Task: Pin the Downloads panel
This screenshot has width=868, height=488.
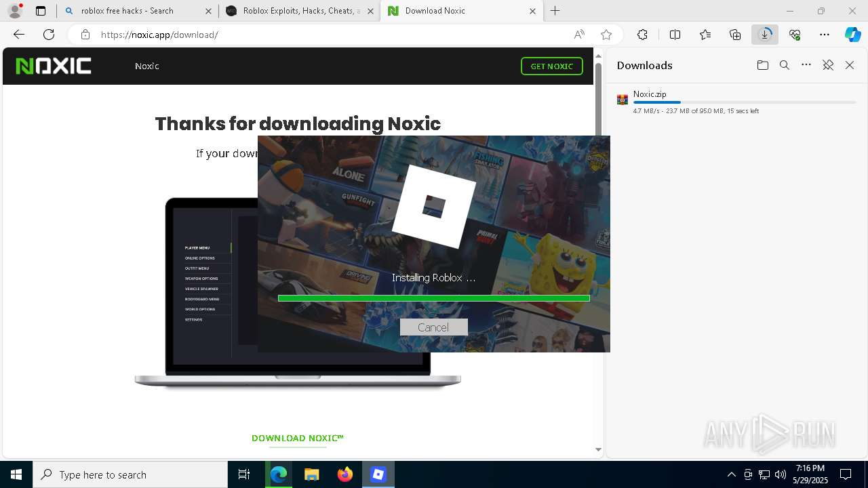Action: pos(828,65)
